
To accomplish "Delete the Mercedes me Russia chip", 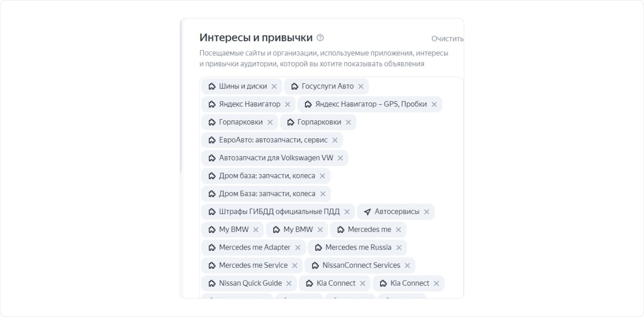I will pos(398,248).
